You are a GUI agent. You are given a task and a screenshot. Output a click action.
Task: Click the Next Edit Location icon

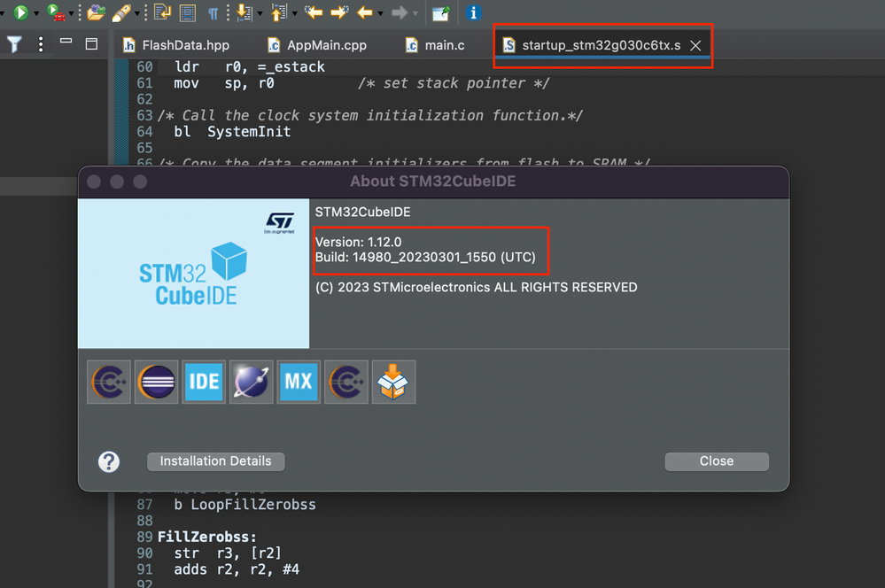tap(340, 12)
